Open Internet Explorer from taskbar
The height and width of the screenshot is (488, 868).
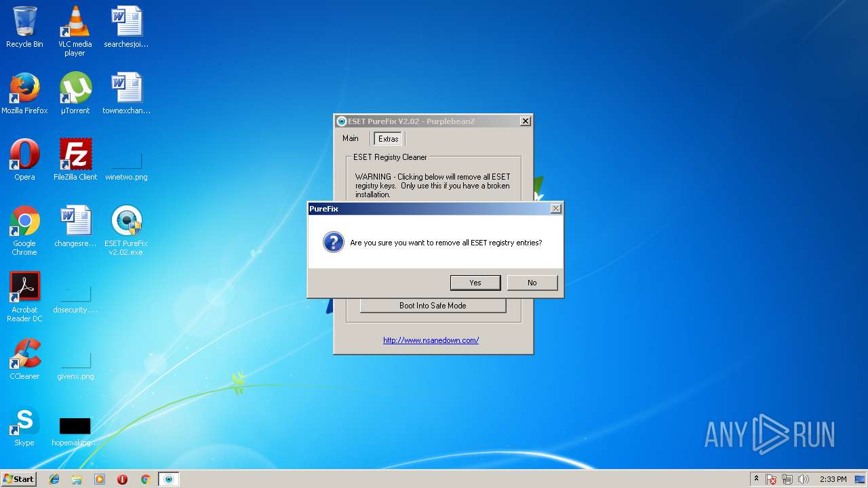(54, 479)
